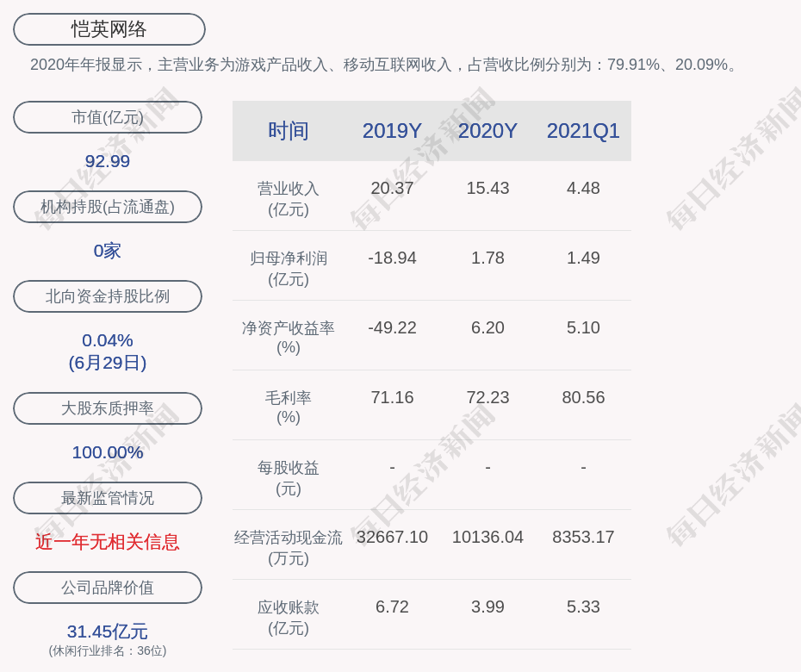Viewport: 801px width, 672px height.
Task: Select the 市值(亿元) label button
Action: point(108,117)
